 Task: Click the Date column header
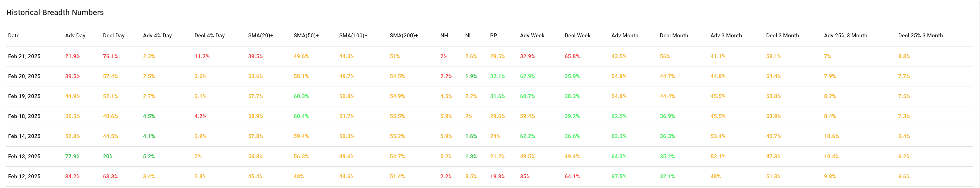coord(14,35)
